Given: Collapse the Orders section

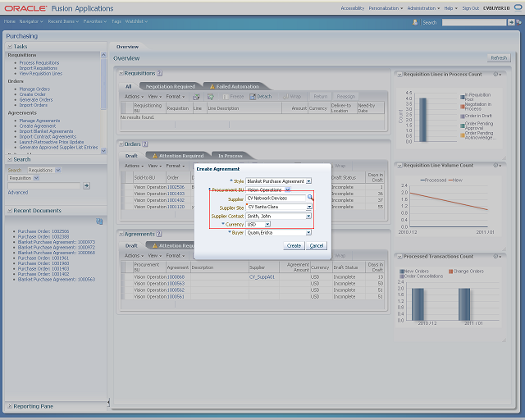Looking at the screenshot, I should tap(121, 144).
